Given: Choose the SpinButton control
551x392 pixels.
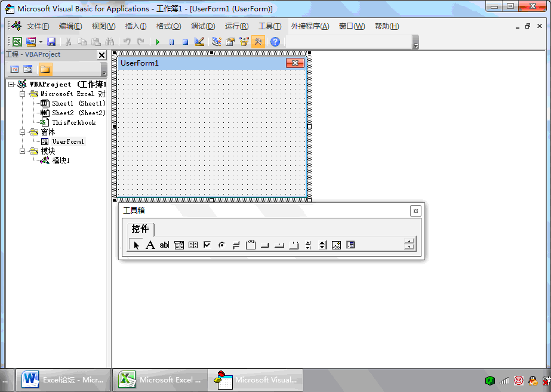Looking at the screenshot, I should click(322, 245).
